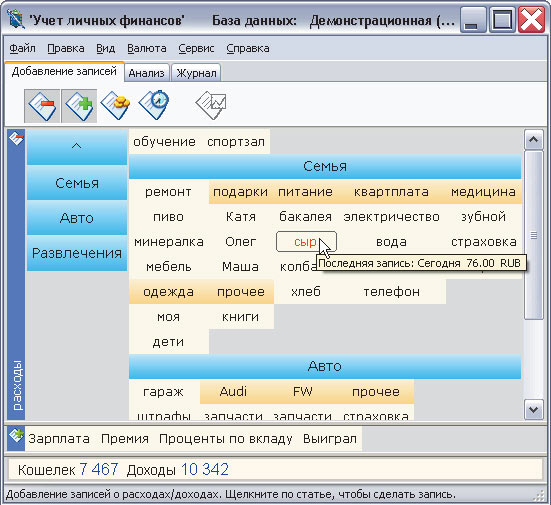Click the Семья section header bar
The width and height of the screenshot is (551, 505).
pyautogui.click(x=325, y=166)
